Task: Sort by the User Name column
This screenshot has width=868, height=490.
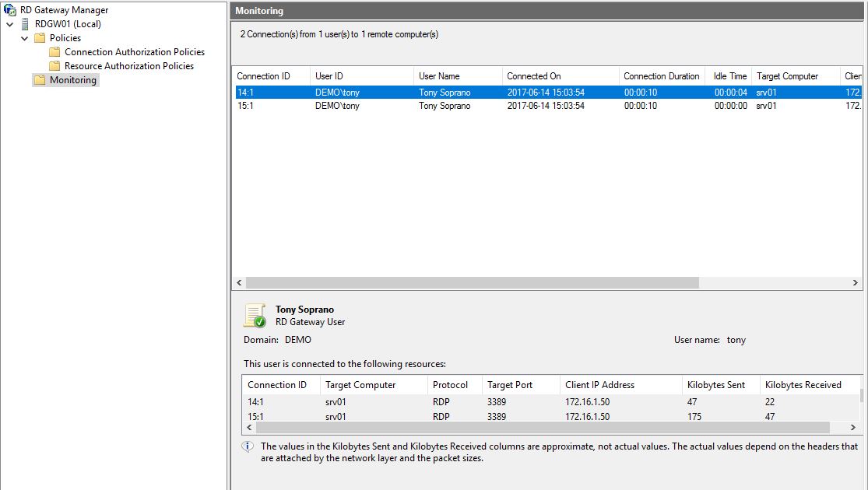Action: (458, 76)
